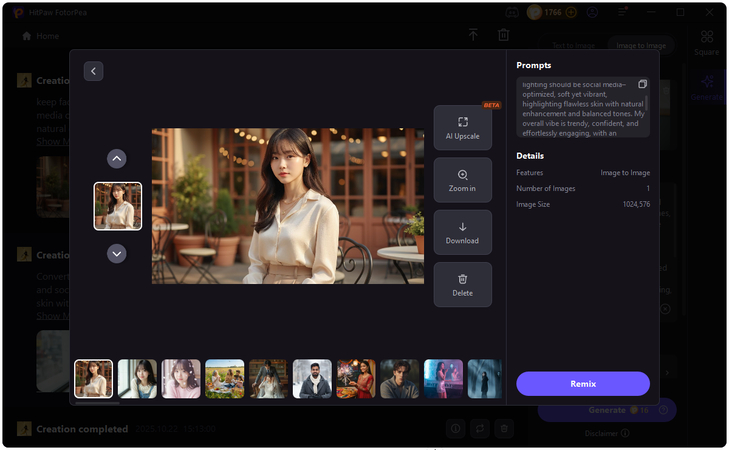Click info icon on Creation completed row
Screen dimensions: 729x450
(456, 429)
